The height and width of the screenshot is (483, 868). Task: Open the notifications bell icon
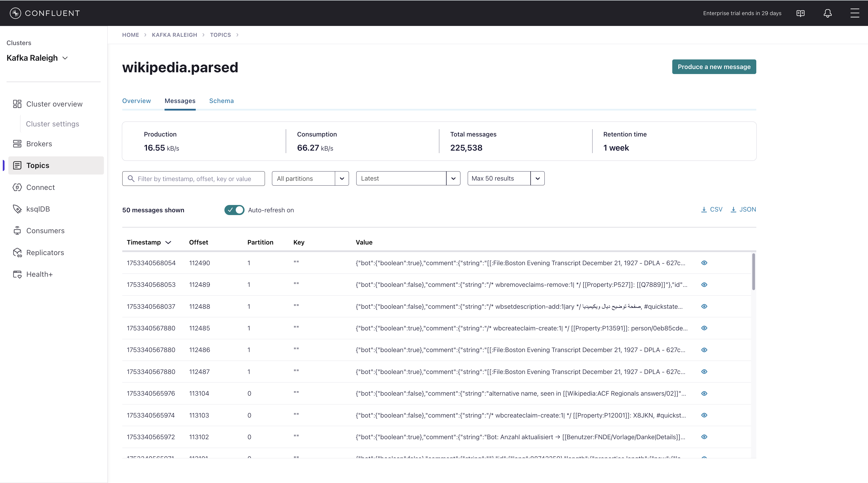[x=827, y=13]
